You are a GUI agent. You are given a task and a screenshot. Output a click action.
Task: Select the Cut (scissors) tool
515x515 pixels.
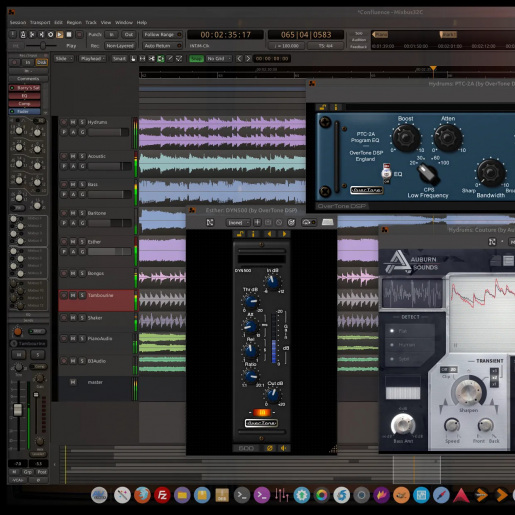tap(152, 59)
